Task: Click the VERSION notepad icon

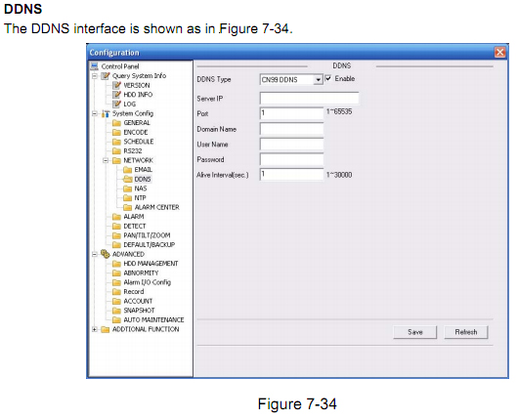Action: (116, 85)
